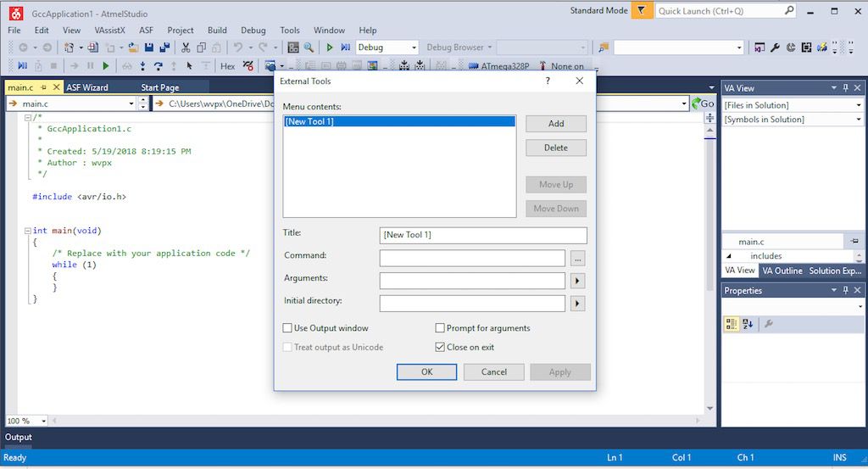Open the Files in Solution dropdown
This screenshot has height=469, width=868.
858,105
